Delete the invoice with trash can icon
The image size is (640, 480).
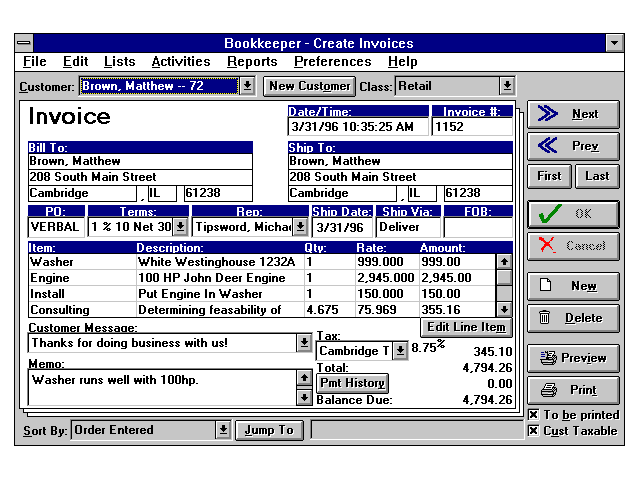(x=573, y=318)
